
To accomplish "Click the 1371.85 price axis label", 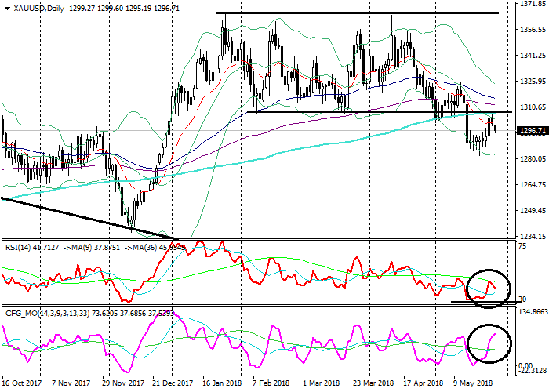I will click(x=532, y=4).
